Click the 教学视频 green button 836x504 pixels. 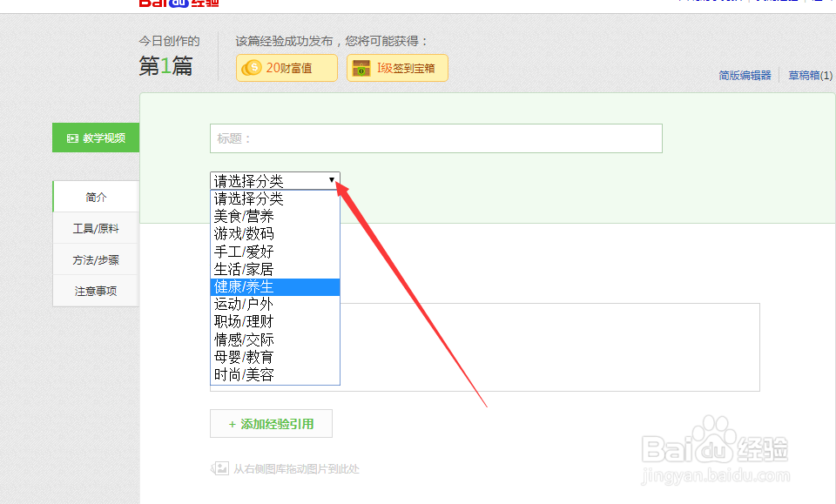click(96, 138)
